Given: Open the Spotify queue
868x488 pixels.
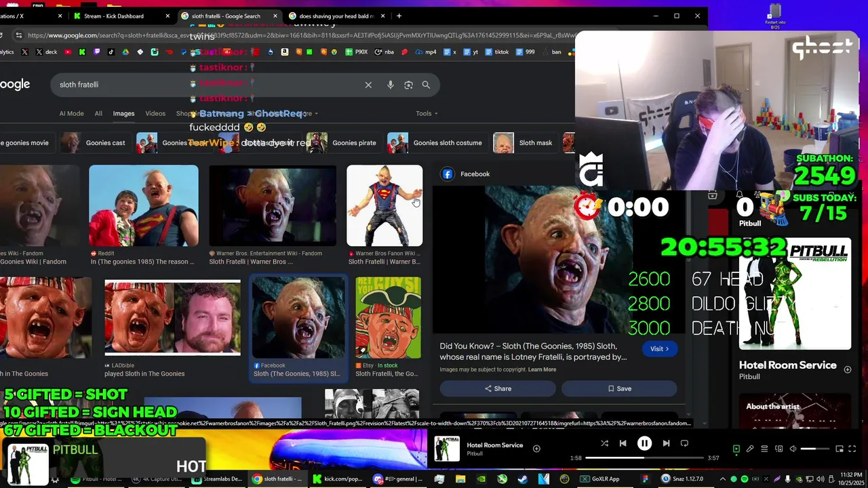Looking at the screenshot, I should (764, 449).
